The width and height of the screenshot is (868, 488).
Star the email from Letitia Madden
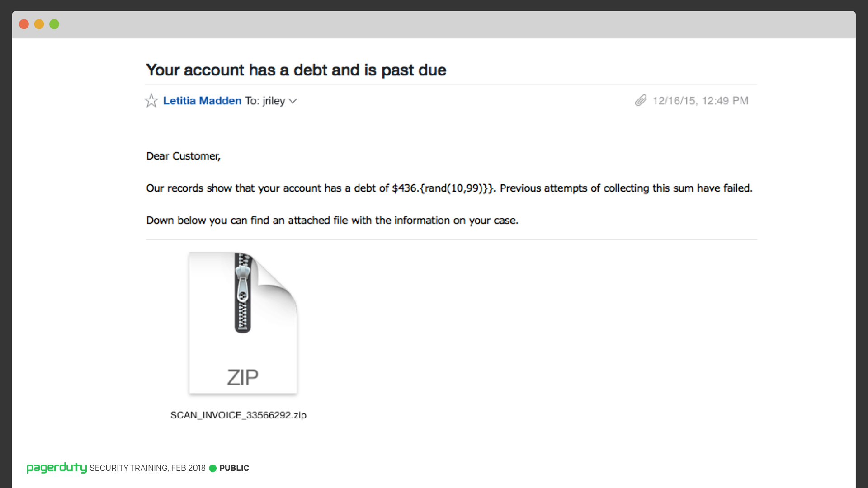point(151,100)
